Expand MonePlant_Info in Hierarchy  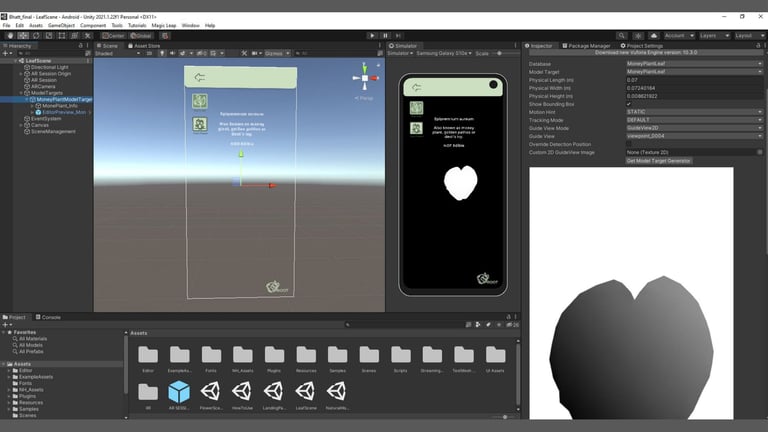(x=32, y=106)
